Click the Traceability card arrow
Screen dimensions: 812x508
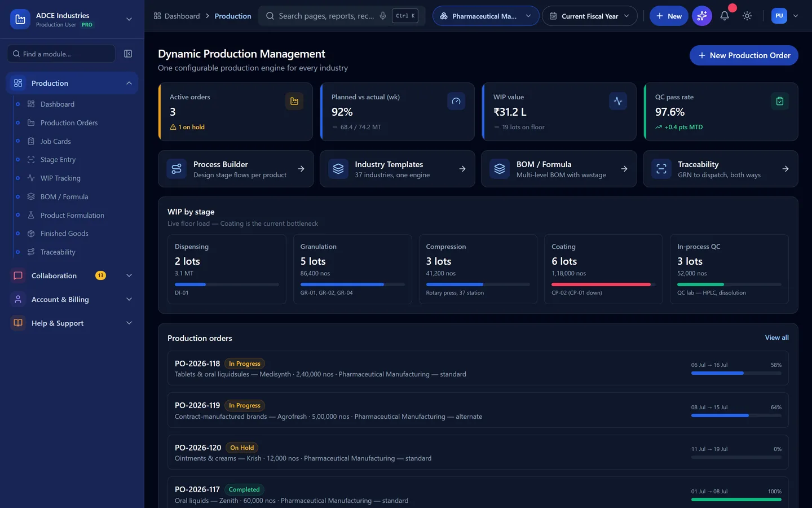tap(785, 169)
